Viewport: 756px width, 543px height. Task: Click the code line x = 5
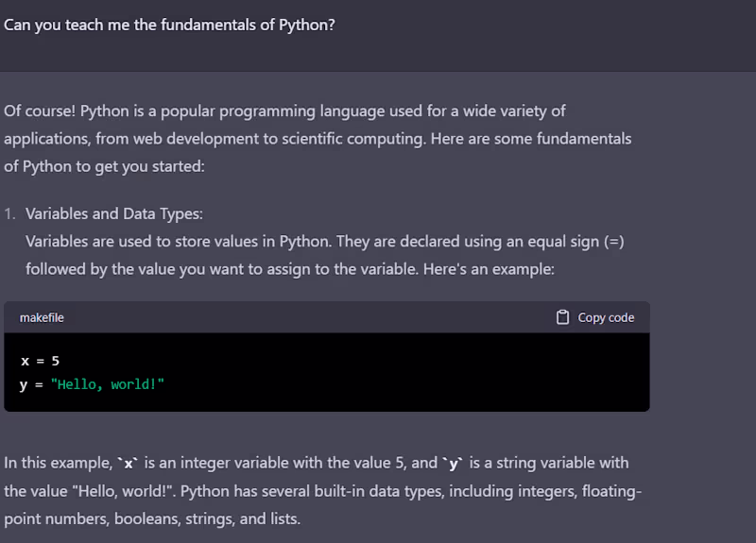(40, 361)
